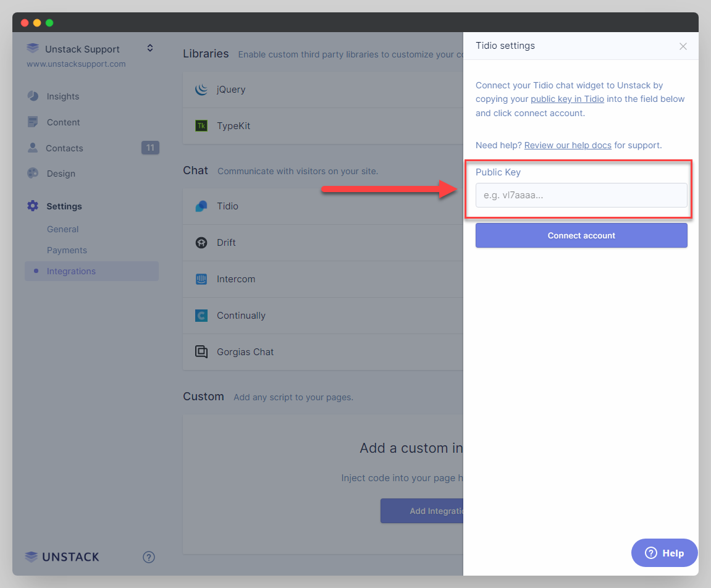Image resolution: width=711 pixels, height=588 pixels.
Task: Click the question mark icon beside Unstack logo
Action: (149, 557)
